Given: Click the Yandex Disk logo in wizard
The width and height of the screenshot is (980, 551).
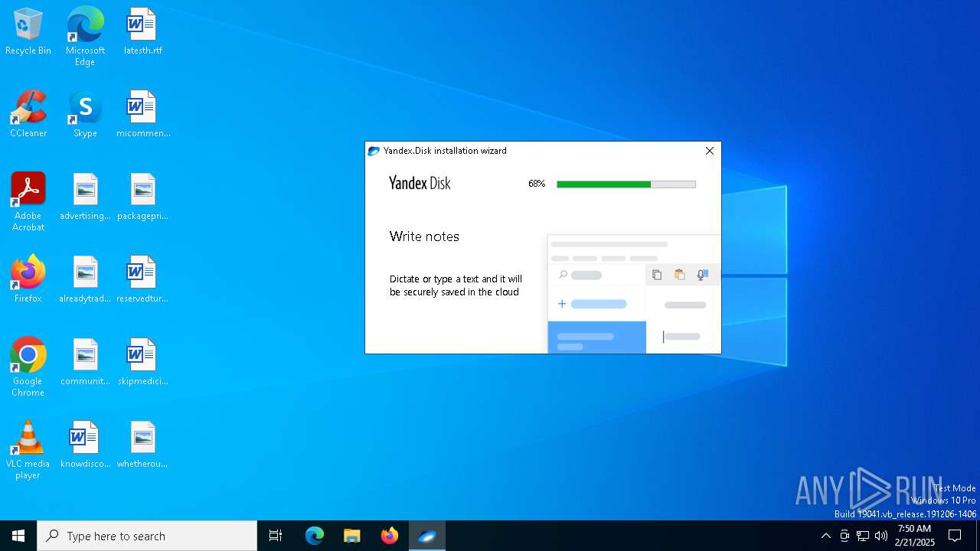Looking at the screenshot, I should pyautogui.click(x=420, y=183).
